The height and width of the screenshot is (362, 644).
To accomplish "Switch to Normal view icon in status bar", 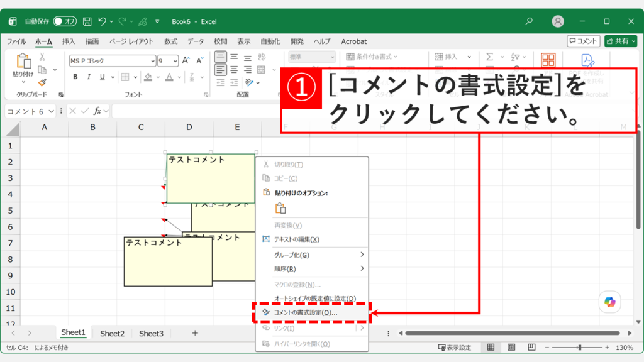I will 491,347.
